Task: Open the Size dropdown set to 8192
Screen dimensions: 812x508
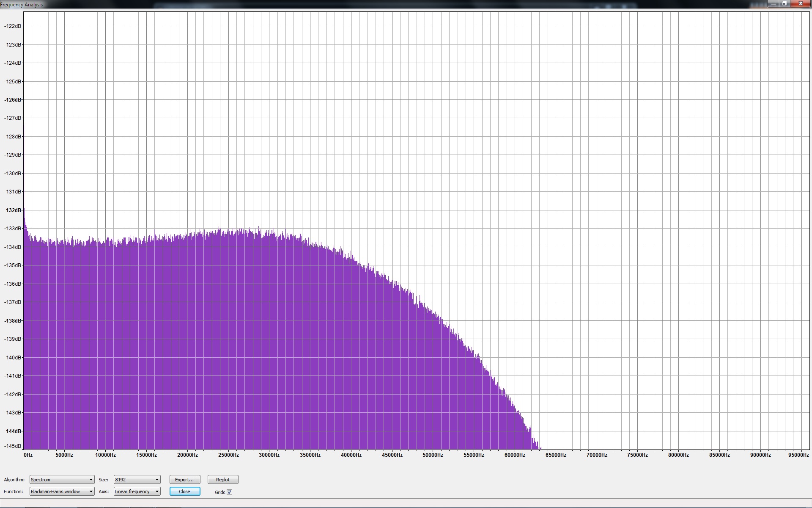Action: [137, 480]
